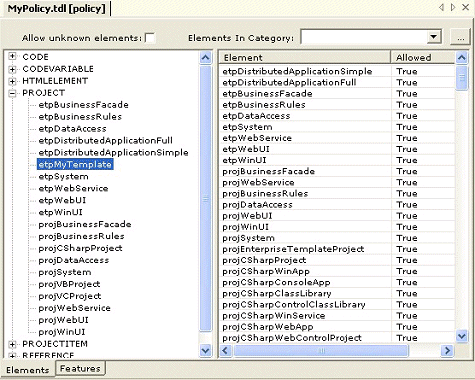Click the tree pane vertical scroll thumb
This screenshot has height=380, width=475.
pos(206,199)
